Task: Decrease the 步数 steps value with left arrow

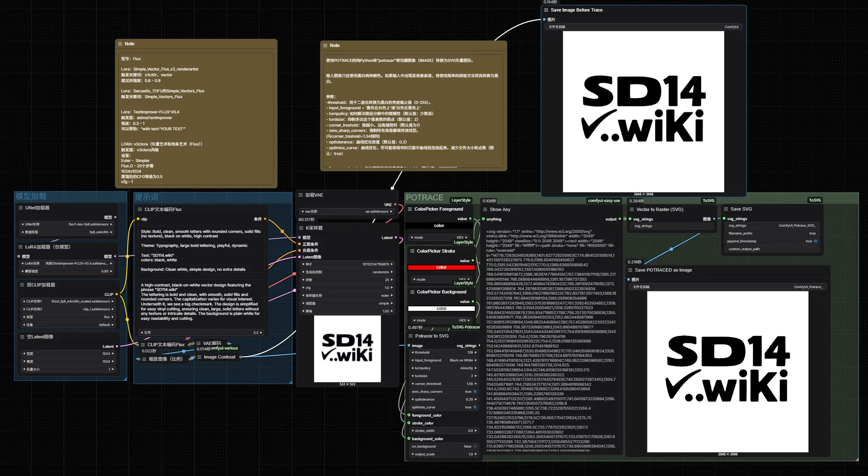Action: 303,280
